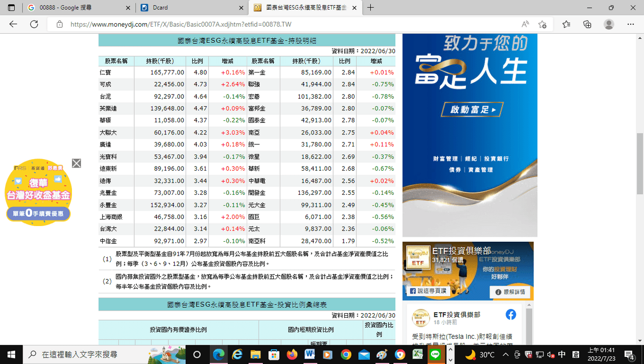Open a new browser tab
The height and width of the screenshot is (364, 644).
pyautogui.click(x=371, y=8)
